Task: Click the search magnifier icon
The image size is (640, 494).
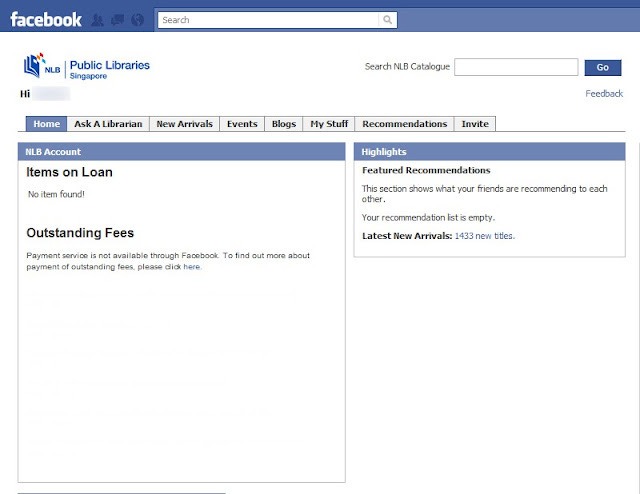Action: [x=387, y=20]
